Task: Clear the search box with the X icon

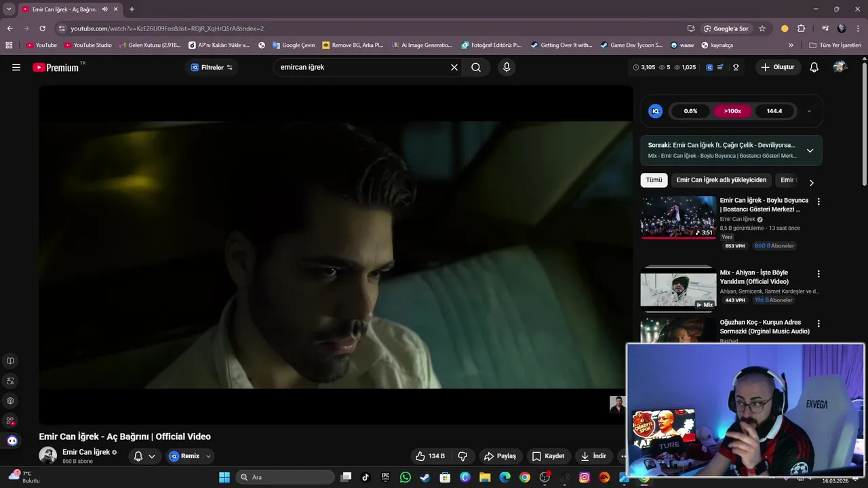Action: pyautogui.click(x=454, y=67)
